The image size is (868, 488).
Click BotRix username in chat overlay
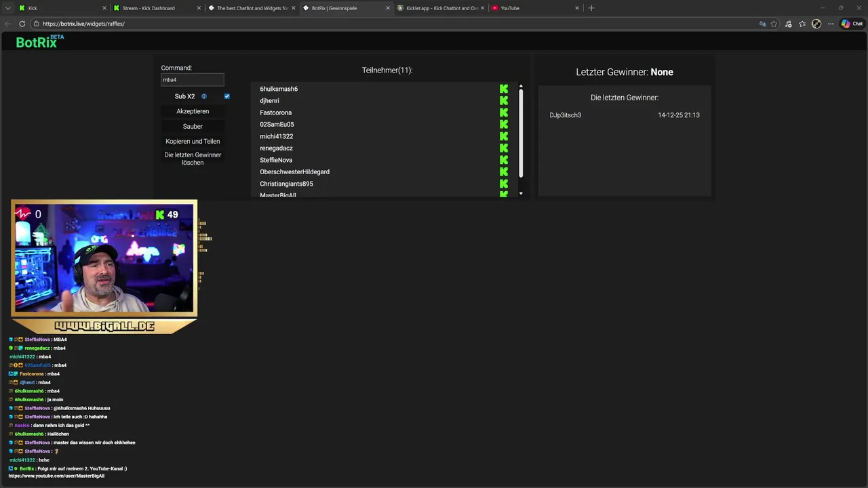pos(27,468)
